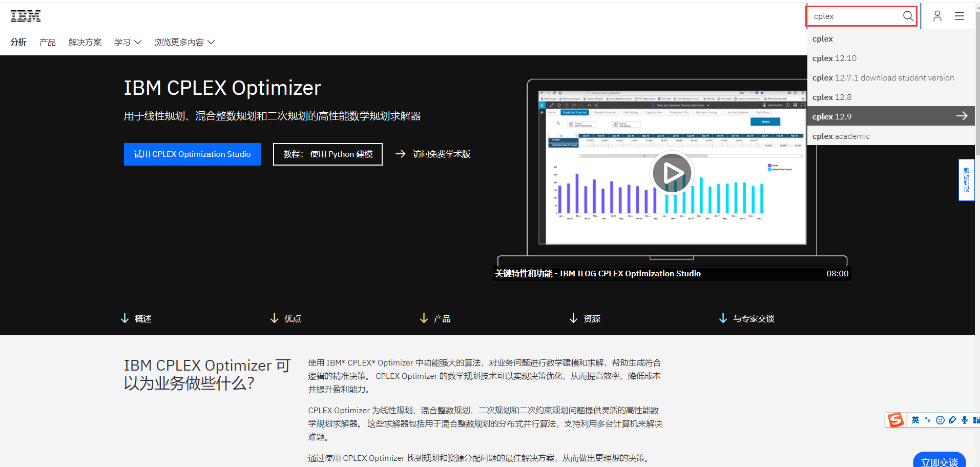
Task: Click the handwriting pen icon on Sogou bar
Action: pos(952,420)
